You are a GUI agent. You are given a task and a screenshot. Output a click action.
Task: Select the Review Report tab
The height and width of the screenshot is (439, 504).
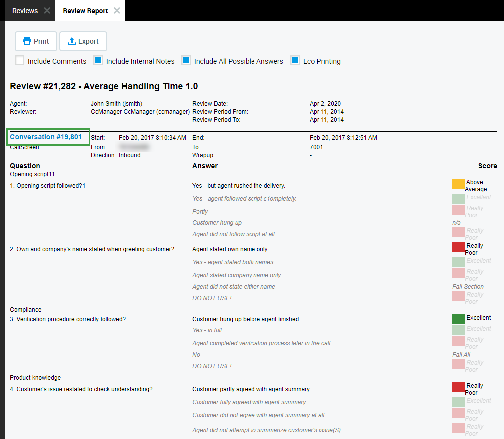tap(85, 11)
